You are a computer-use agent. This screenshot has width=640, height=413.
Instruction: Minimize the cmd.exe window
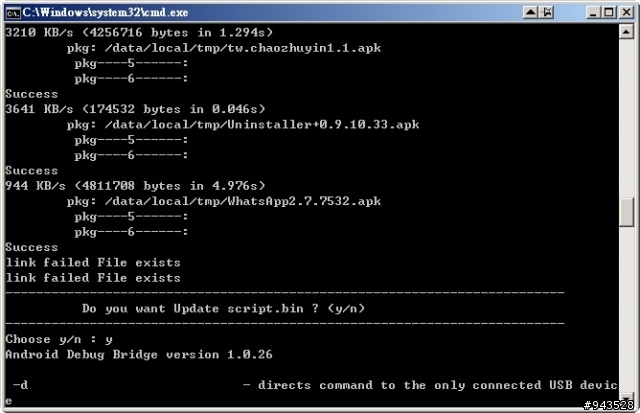[x=593, y=13]
